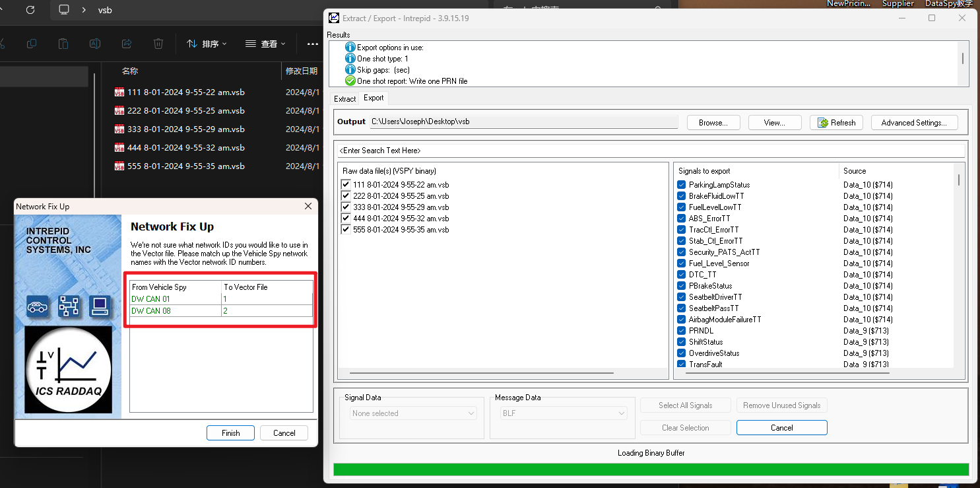
Task: Uncheck raw data file 333 8-01-2024 9-55-29 am.vsb
Action: pyautogui.click(x=346, y=207)
